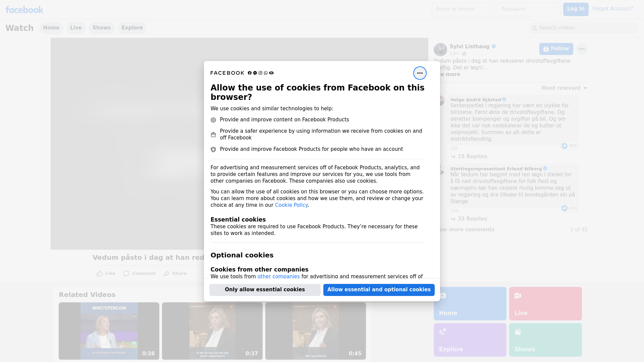Click the search magnifier in Search videos
Image resolution: width=644 pixels, height=362 pixels.
(x=535, y=28)
